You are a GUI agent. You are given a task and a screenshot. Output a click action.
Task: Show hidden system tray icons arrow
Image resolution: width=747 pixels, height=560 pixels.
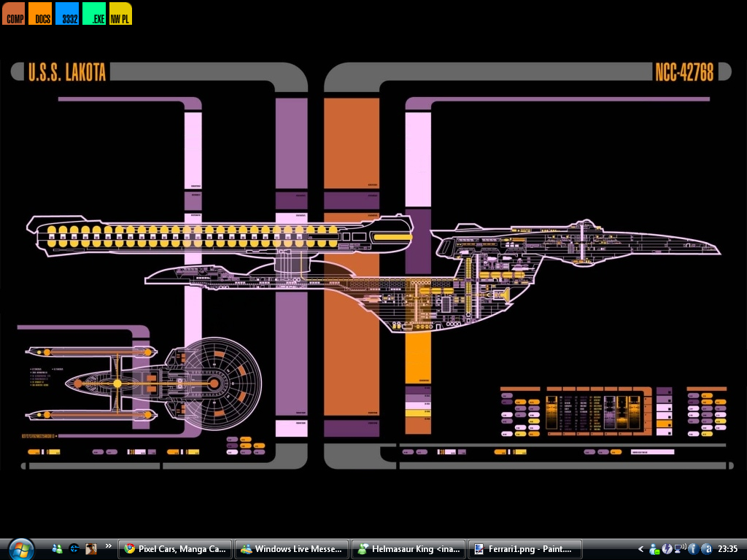point(640,549)
